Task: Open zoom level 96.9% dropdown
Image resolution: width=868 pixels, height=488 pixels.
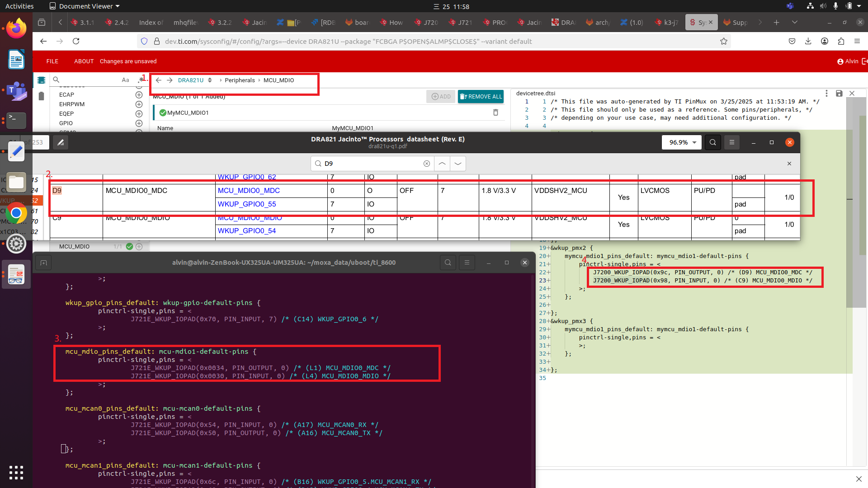Action: 682,142
